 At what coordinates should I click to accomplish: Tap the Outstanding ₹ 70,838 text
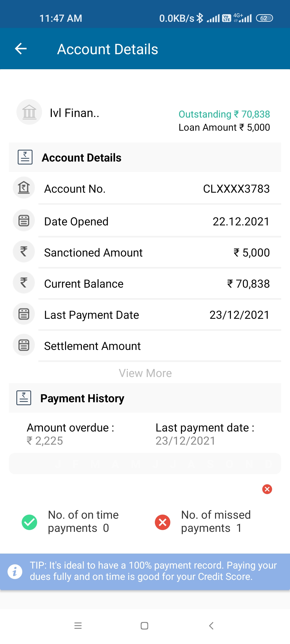(x=224, y=114)
